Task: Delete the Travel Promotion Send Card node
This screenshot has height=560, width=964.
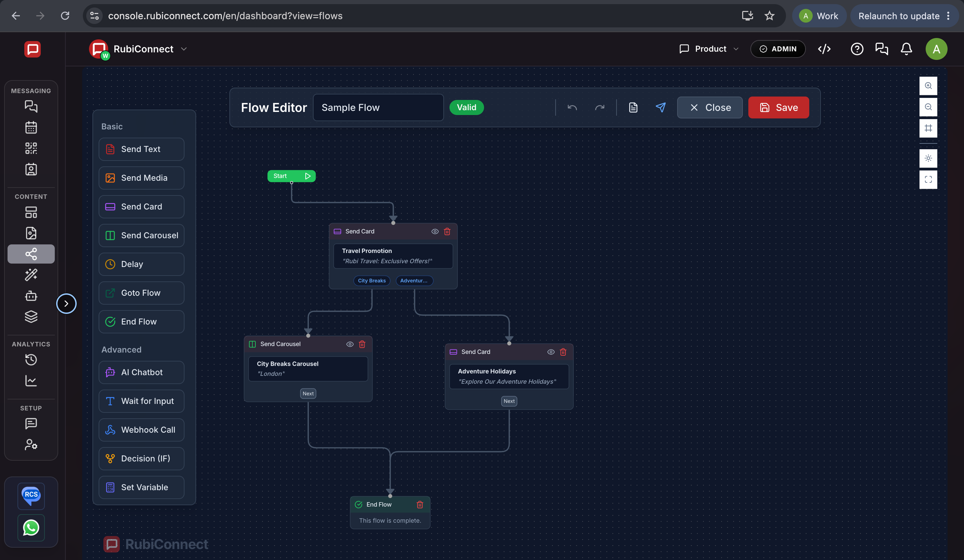Action: [x=447, y=231]
